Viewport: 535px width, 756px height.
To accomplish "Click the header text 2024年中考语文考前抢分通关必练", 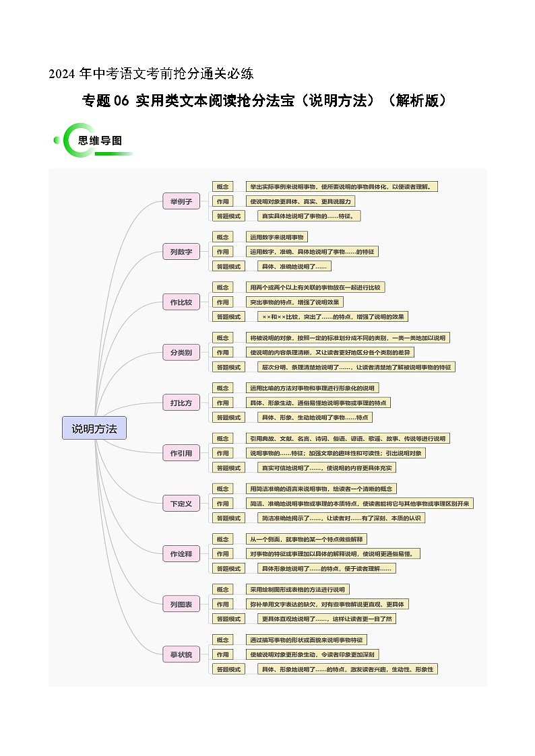I will pos(151,73).
